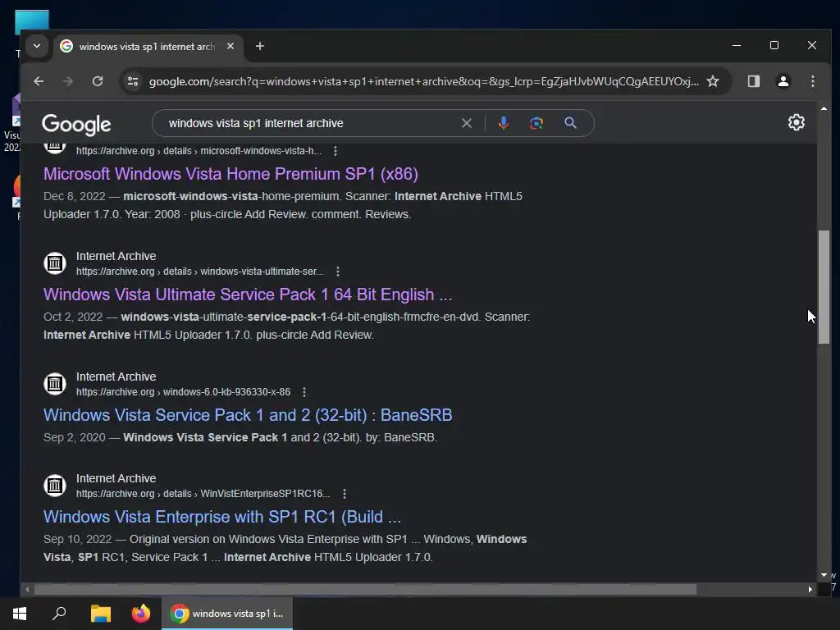Maximize the Chrome window
840x630 pixels.
pyautogui.click(x=774, y=46)
